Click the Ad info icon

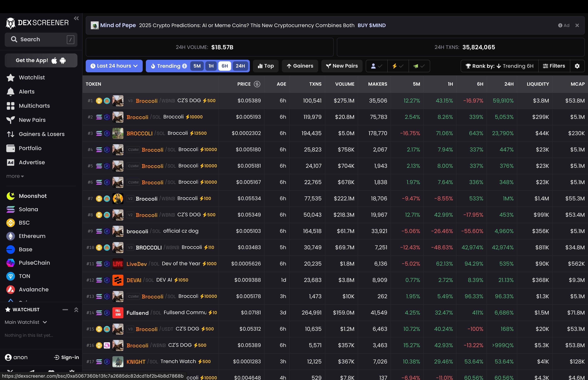[x=560, y=25]
